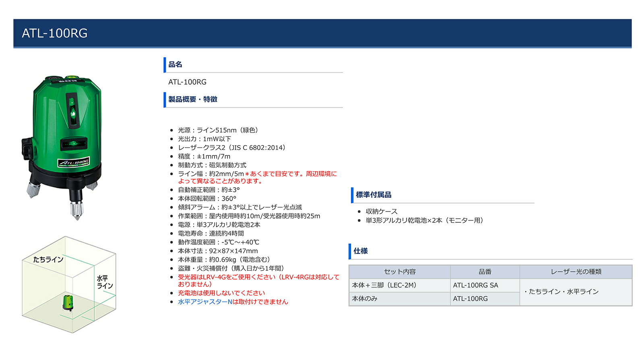The image size is (644, 342).
Task: Click the red 充電池は使用しないでください warning
Action: tap(221, 293)
